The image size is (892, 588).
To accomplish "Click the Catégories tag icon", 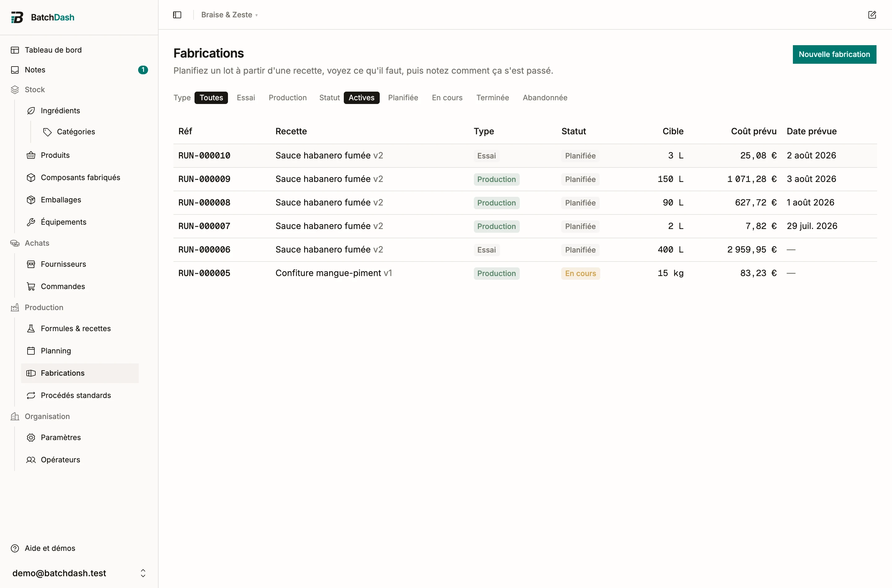I will (x=47, y=132).
